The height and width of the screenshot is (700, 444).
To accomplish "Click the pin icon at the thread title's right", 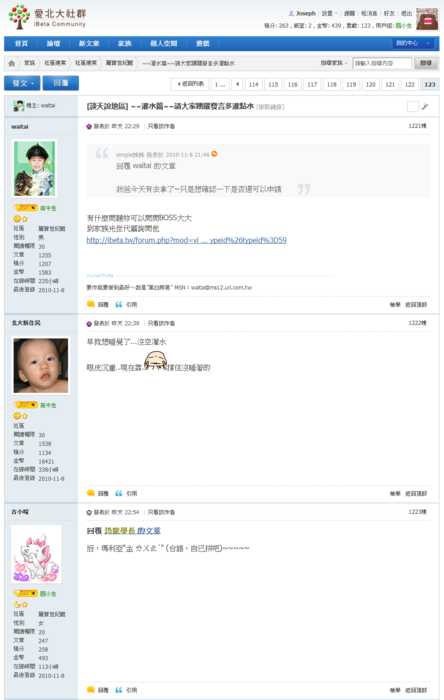I will coord(425,106).
